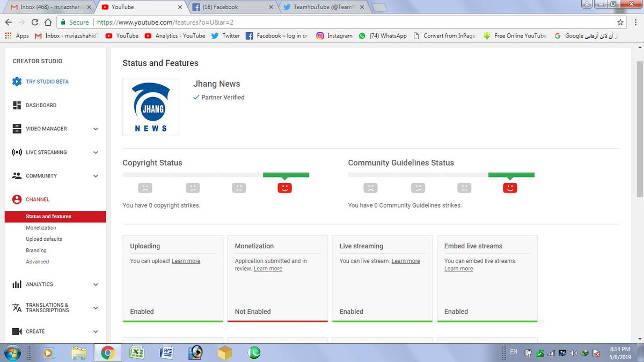Open Excel from the taskbar
This screenshot has height=362, width=644.
click(x=137, y=352)
